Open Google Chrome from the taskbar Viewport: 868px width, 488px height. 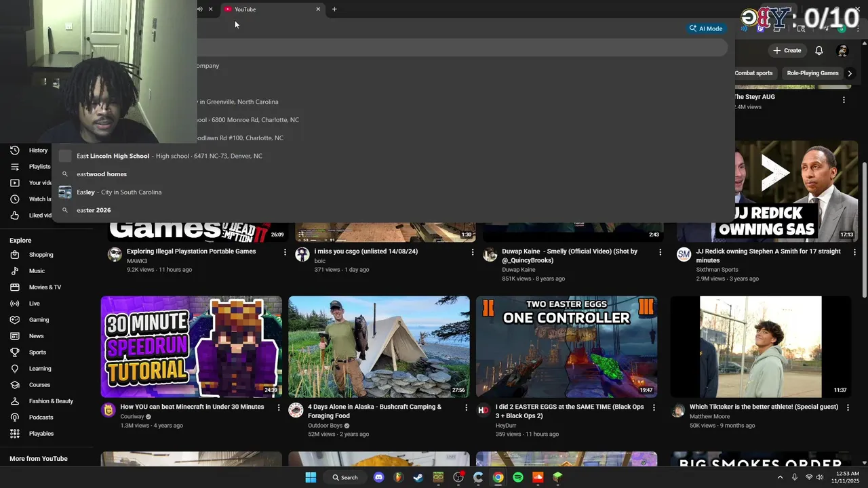click(498, 477)
